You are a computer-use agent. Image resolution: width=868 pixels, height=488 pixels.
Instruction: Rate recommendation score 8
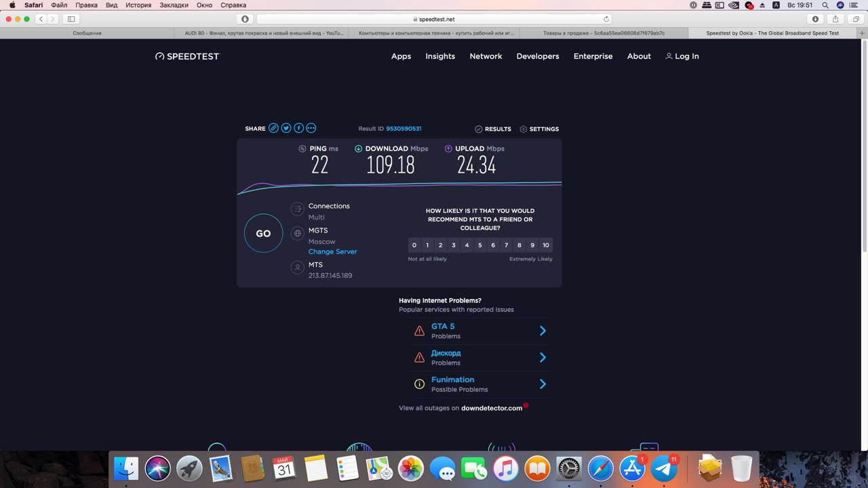[519, 245]
